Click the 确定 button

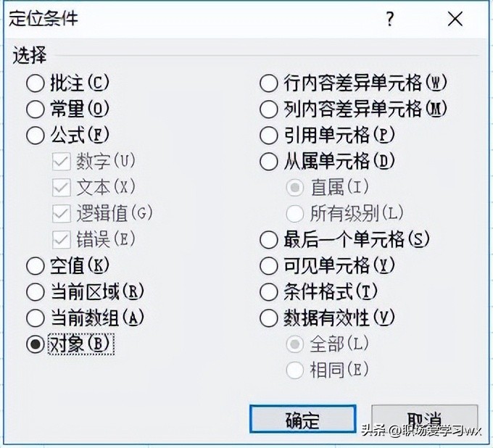tap(302, 420)
